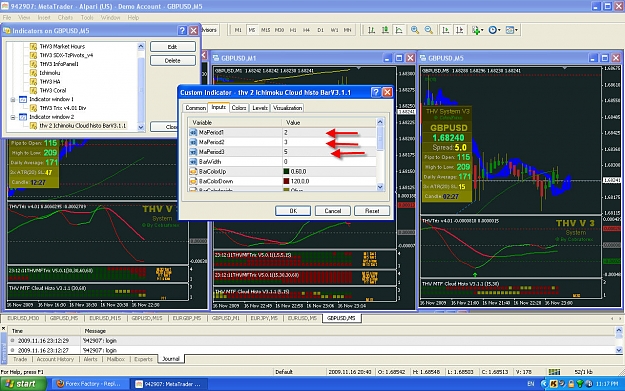Viewport: 625px width, 391px height.
Task: Open Forex Factory in the taskbar
Action: (89, 384)
